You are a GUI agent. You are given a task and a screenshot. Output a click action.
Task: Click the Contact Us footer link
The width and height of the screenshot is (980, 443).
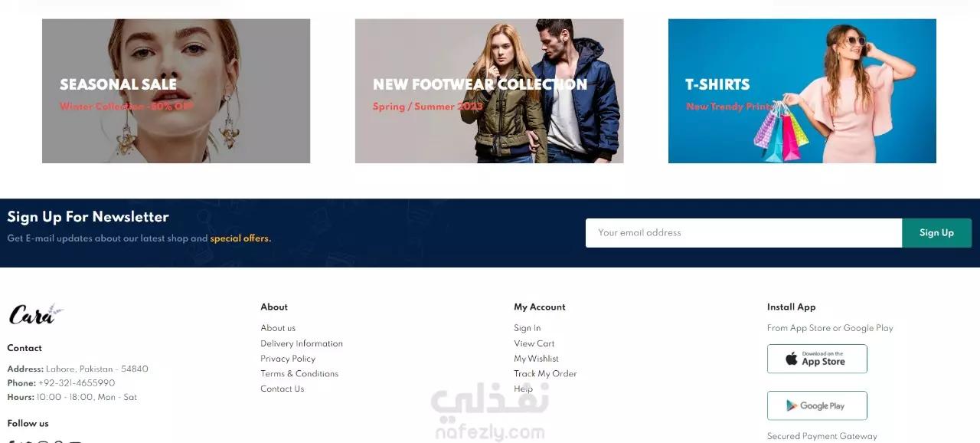point(283,389)
